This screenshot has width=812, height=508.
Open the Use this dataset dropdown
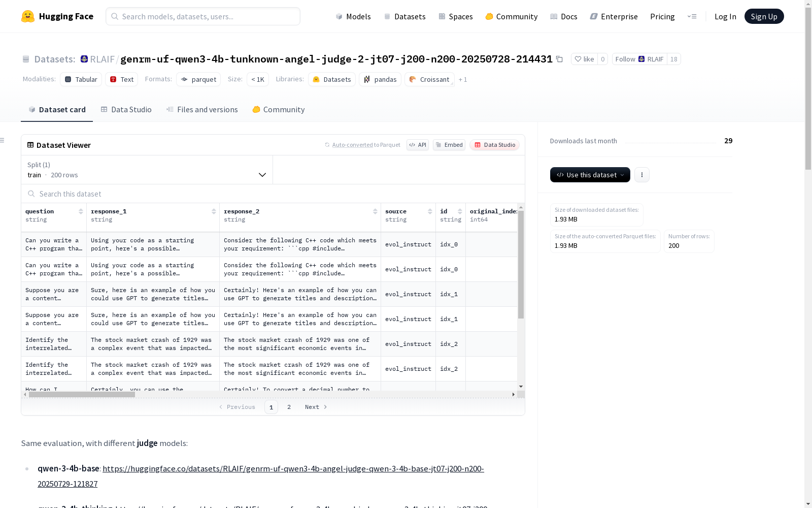pos(590,175)
